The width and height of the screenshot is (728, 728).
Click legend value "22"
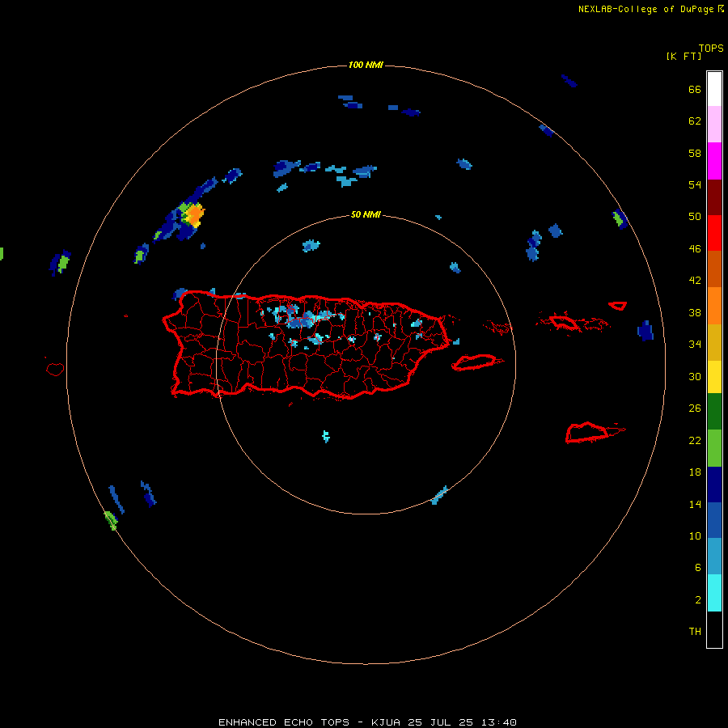click(695, 440)
